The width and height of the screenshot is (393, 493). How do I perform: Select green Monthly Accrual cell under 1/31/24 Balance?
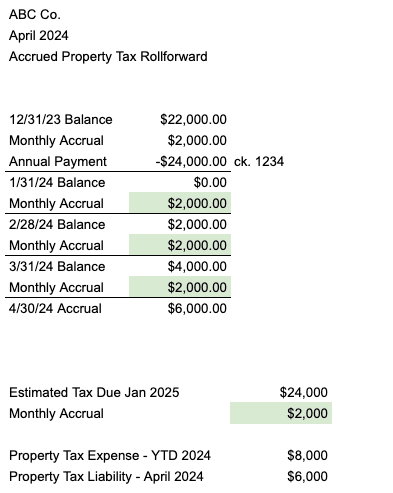pyautogui.click(x=180, y=203)
